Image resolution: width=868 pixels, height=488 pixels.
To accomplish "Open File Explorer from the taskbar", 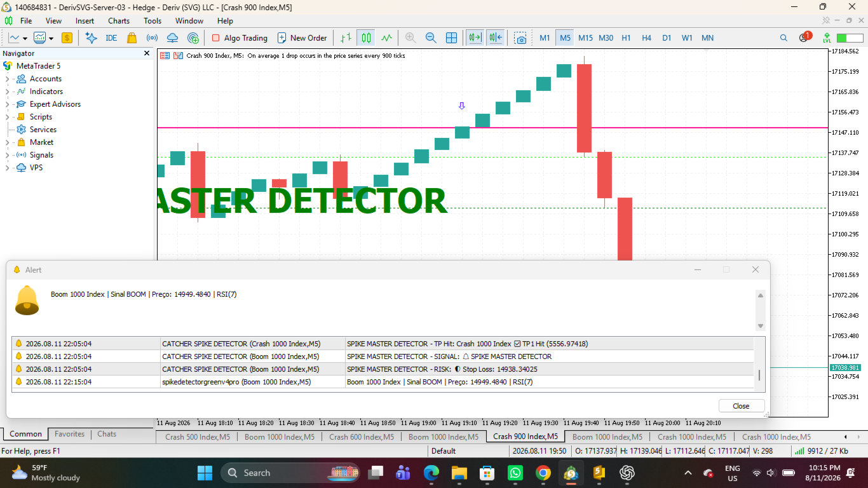I will pos(459,473).
